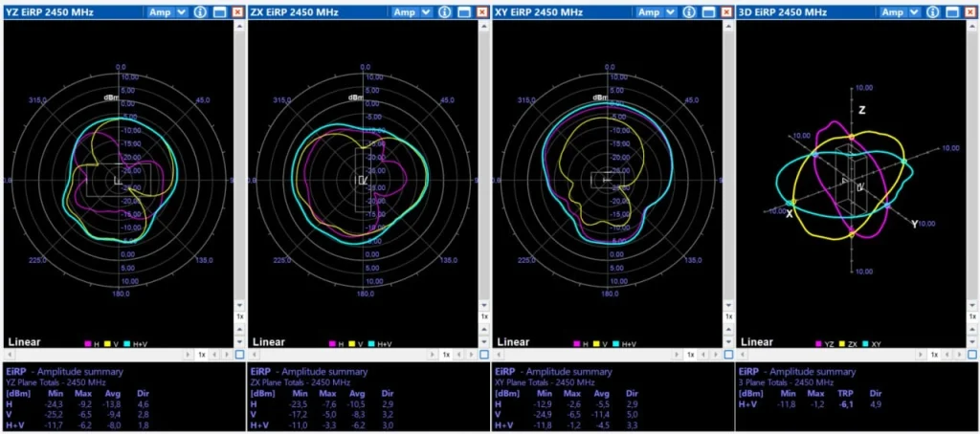Click the top scroll-up arrow in XY panel
980x434 pixels.
pyautogui.click(x=728, y=26)
